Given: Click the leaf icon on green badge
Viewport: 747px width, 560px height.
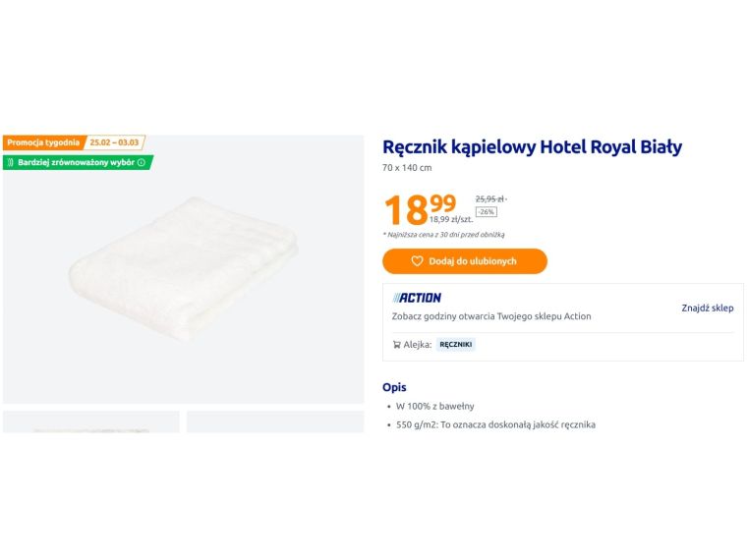Looking at the screenshot, I should 11,162.
